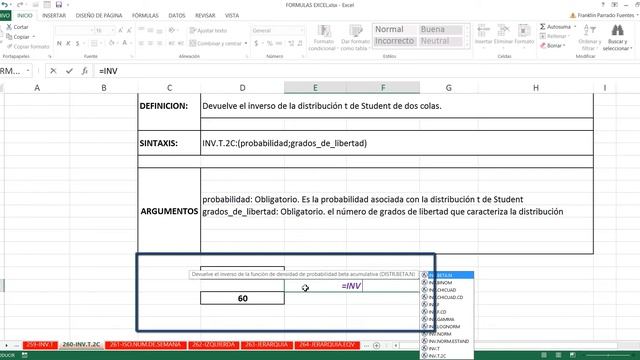640x360 pixels.
Task: Open the FÓRMULAS ribbon tab
Action: 145,16
